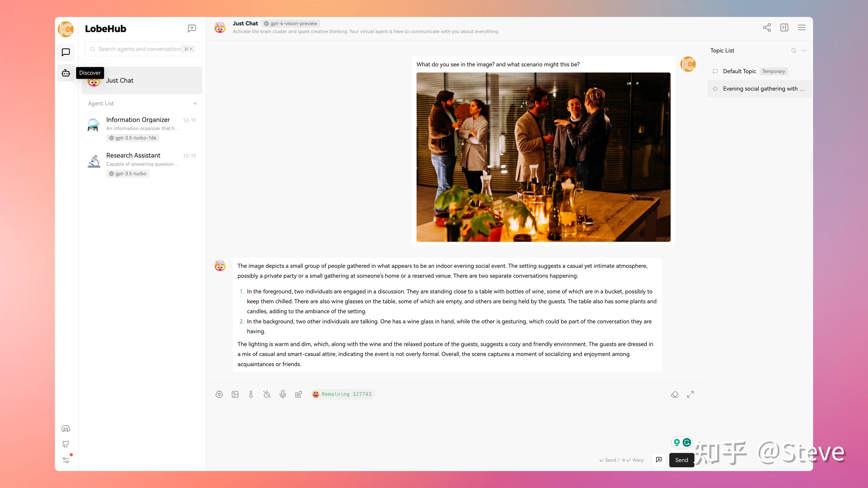
Task: Star the Evening social gathering topic
Action: (x=715, y=89)
